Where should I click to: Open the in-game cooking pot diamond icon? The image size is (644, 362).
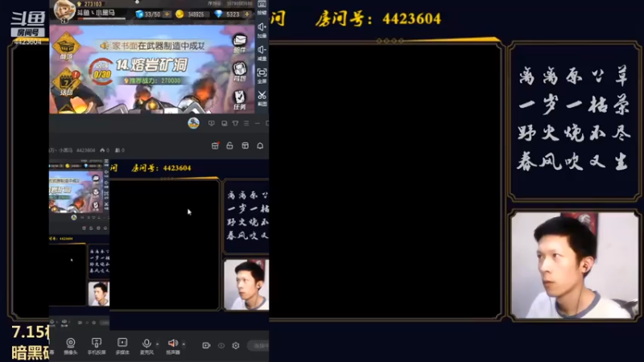click(66, 47)
